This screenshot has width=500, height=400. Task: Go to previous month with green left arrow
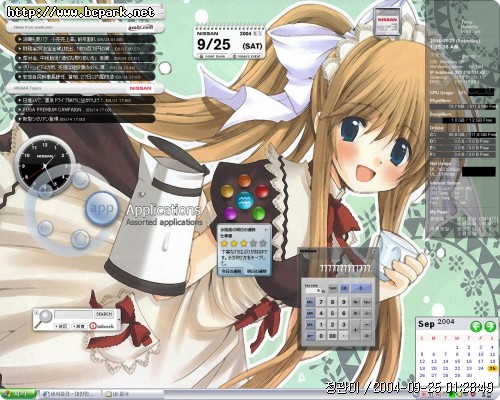point(476,326)
